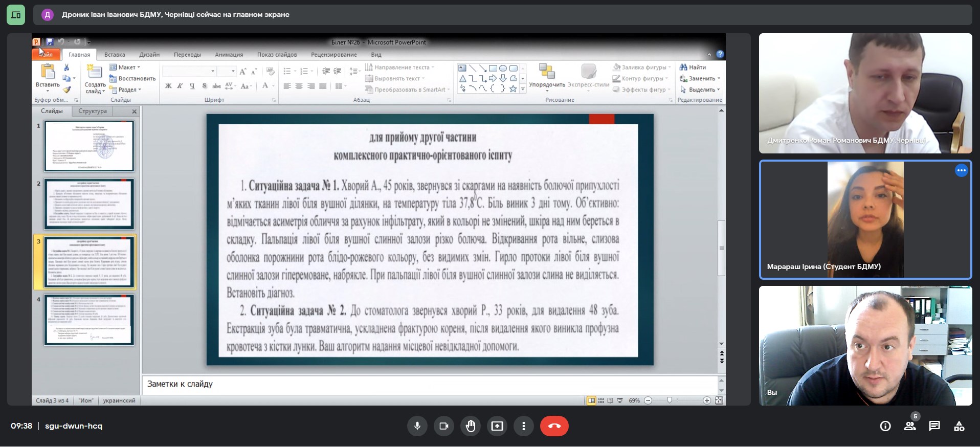
Task: Hang up with the red end-call button
Action: pos(554,426)
